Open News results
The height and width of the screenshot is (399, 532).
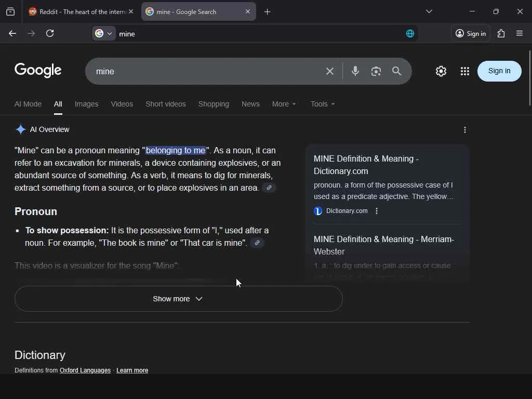pos(250,104)
